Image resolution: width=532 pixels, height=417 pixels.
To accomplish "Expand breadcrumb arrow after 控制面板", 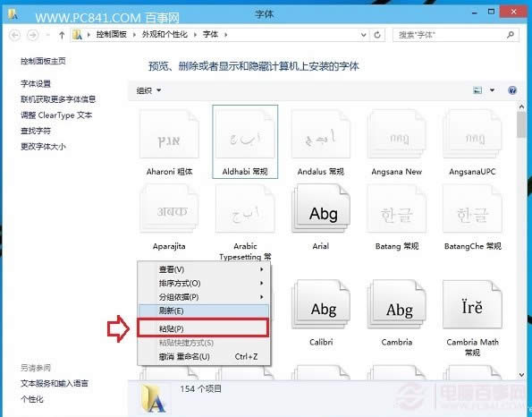I will pos(134,35).
